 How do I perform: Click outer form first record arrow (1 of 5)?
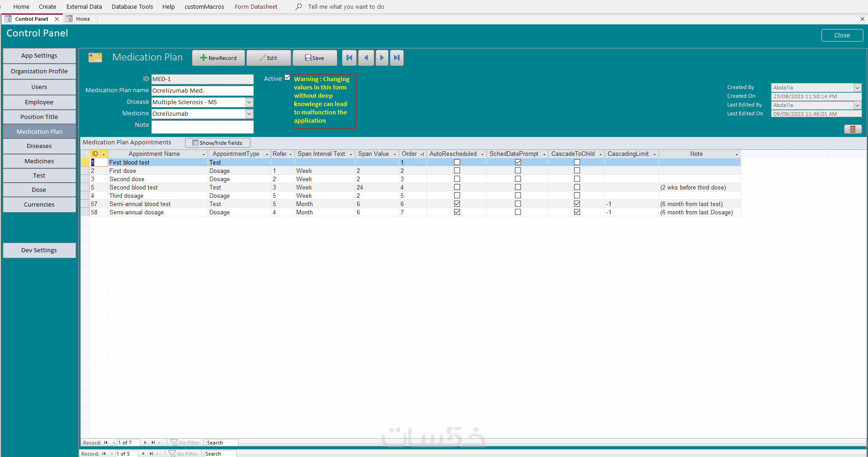click(x=104, y=454)
